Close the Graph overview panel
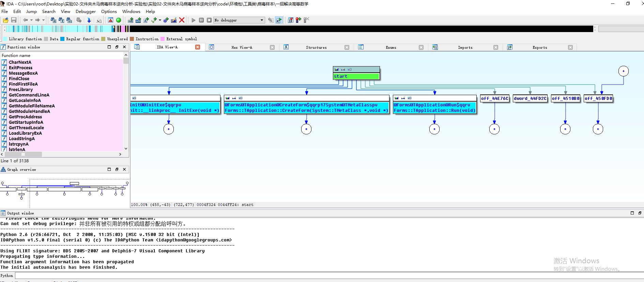This screenshot has height=282, width=644. (124, 169)
